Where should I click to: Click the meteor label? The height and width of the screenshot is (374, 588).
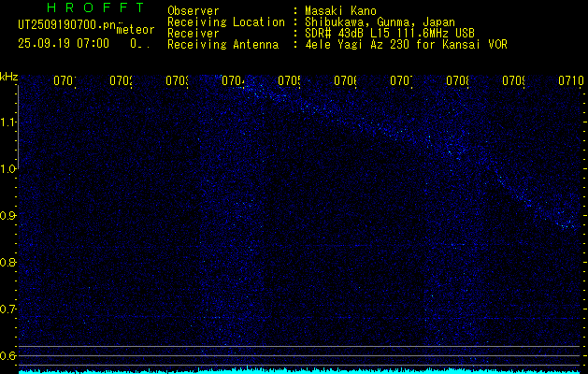136,29
